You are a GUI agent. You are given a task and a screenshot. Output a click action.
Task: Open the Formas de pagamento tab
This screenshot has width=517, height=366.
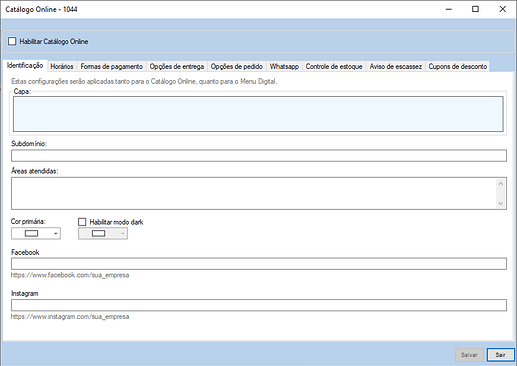(112, 66)
